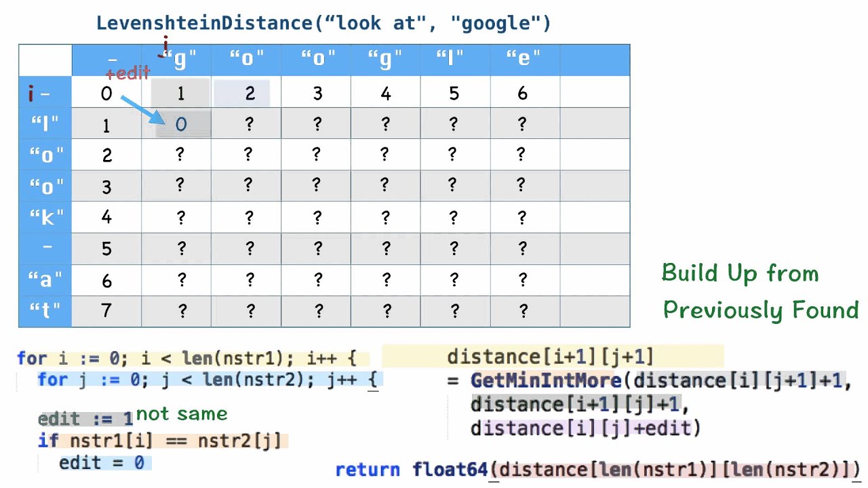Click the red "+edit" label
The image size is (868, 488).
pos(127,73)
